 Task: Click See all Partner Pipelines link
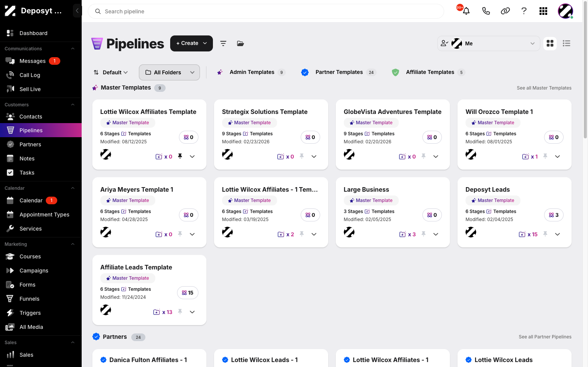pyautogui.click(x=545, y=337)
